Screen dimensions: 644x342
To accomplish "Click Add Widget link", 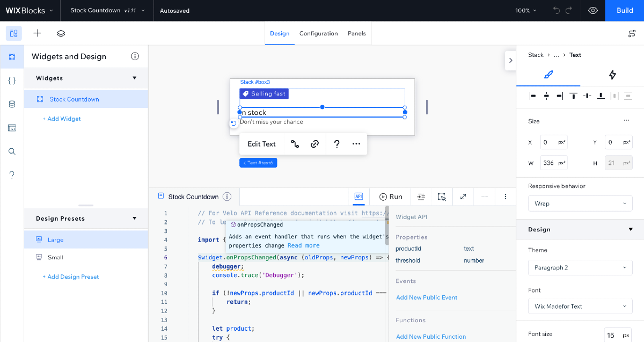I will [62, 119].
